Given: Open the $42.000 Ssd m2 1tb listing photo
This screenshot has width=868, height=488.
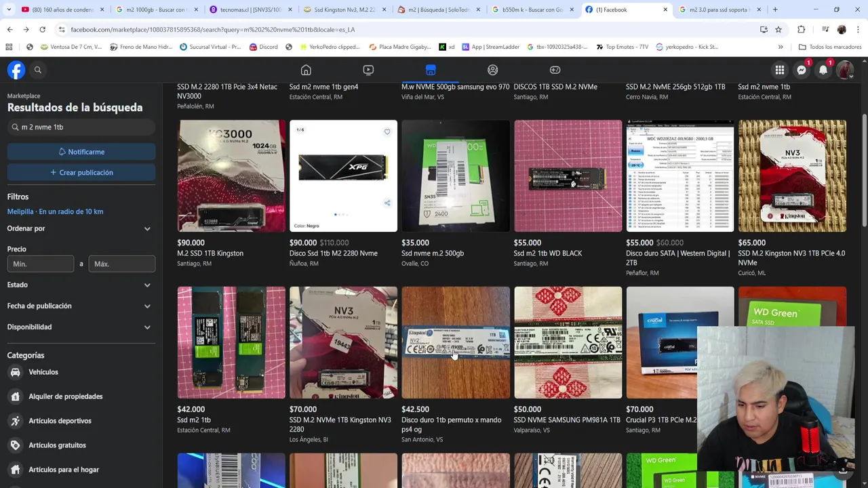Looking at the screenshot, I should coord(231,342).
